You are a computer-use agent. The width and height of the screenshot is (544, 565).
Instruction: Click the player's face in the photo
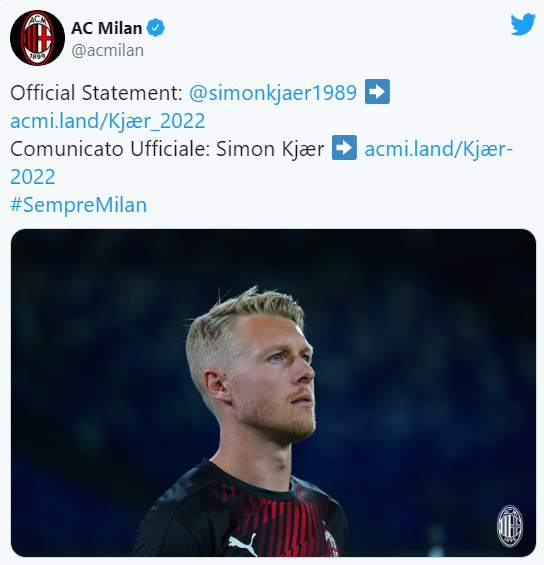click(x=274, y=378)
